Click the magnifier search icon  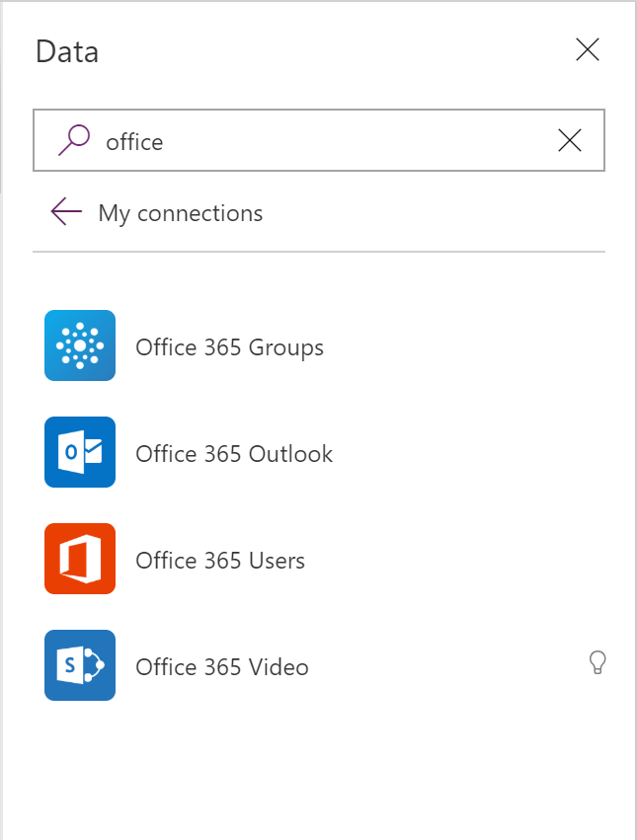74,140
